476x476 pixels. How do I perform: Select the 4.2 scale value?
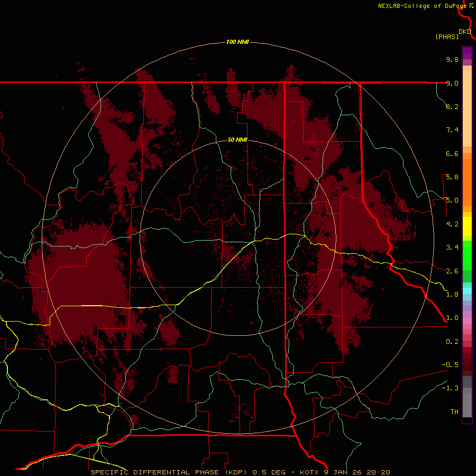[x=452, y=224]
